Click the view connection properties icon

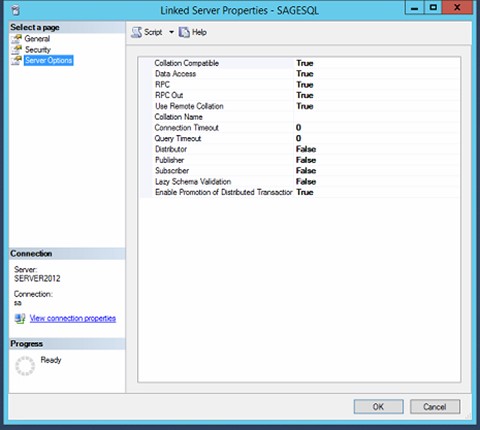(20, 318)
